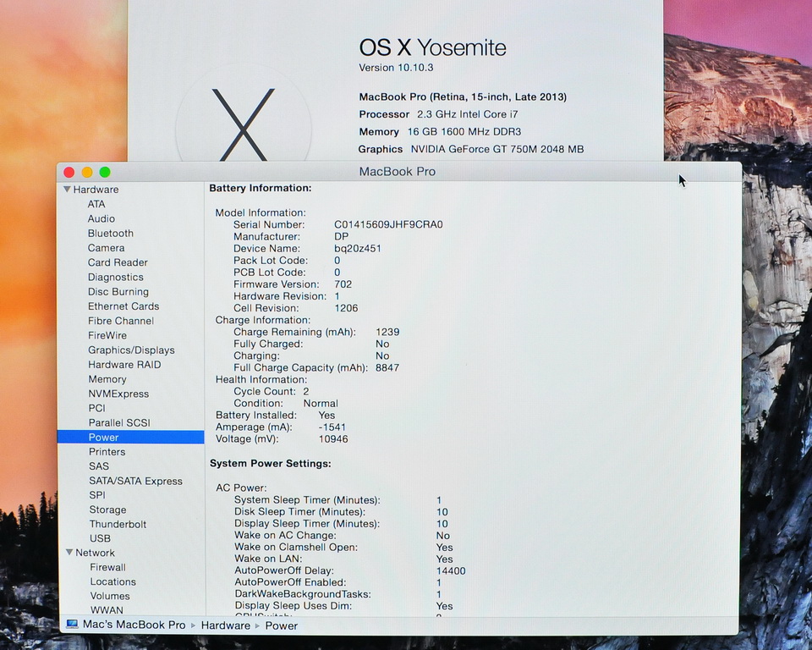Click 16 GB 1600 MHz DDR3 memory text

[x=464, y=132]
